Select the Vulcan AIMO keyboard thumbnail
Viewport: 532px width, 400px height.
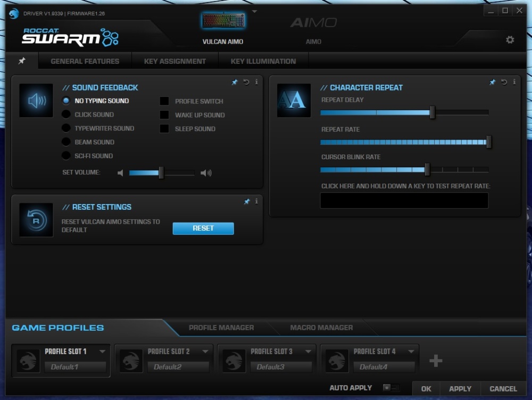[x=223, y=20]
